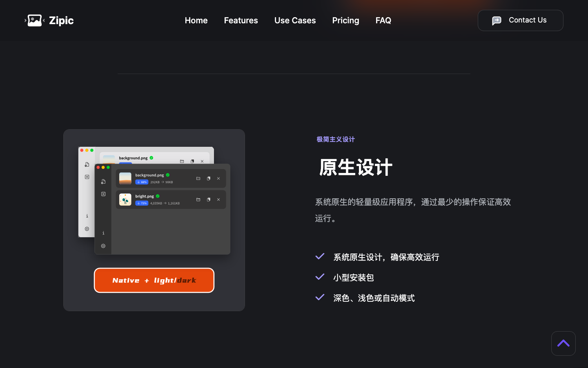Screen dimensions: 588x368
Task: Open the settings gear in the app sidebar
Action: 103,246
